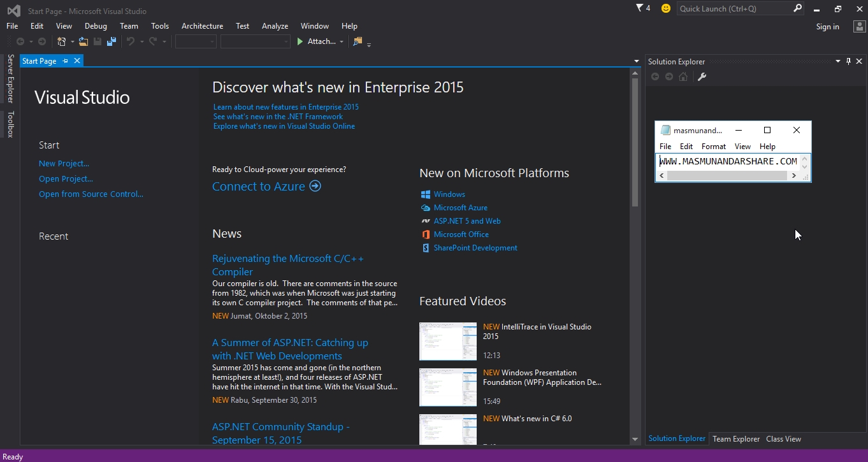Open the Attach button dropdown arrow
868x462 pixels.
(342, 42)
